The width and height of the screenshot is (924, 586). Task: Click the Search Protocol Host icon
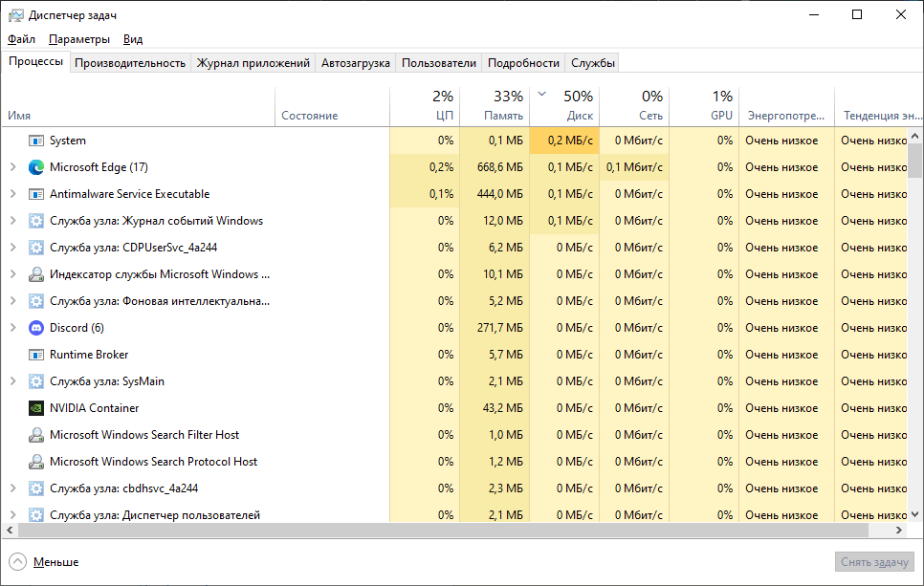coord(36,462)
